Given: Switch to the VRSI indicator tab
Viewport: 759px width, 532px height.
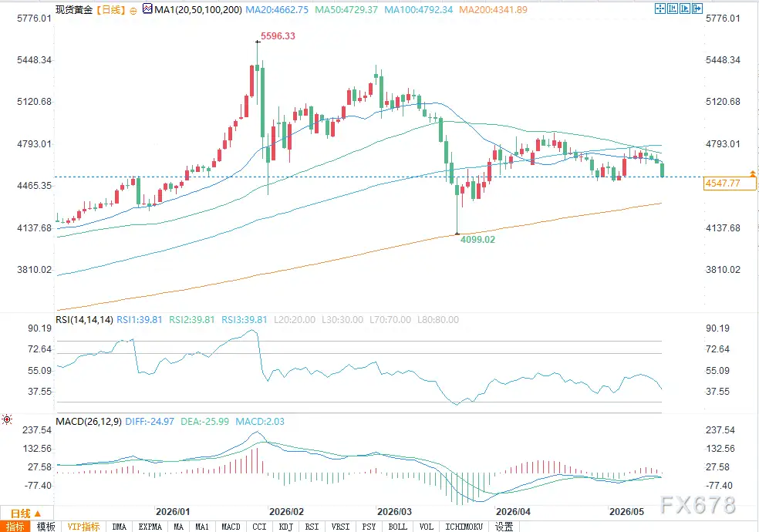Looking at the screenshot, I should click(341, 526).
